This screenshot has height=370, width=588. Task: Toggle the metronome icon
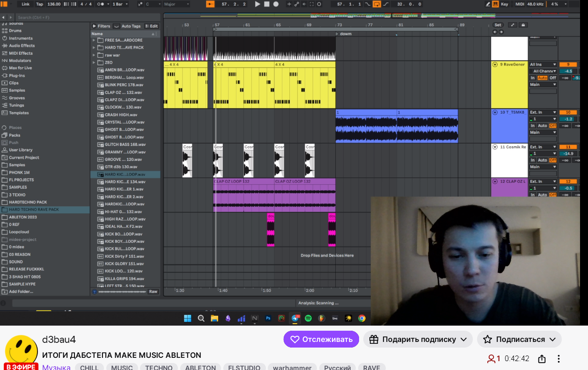101,4
